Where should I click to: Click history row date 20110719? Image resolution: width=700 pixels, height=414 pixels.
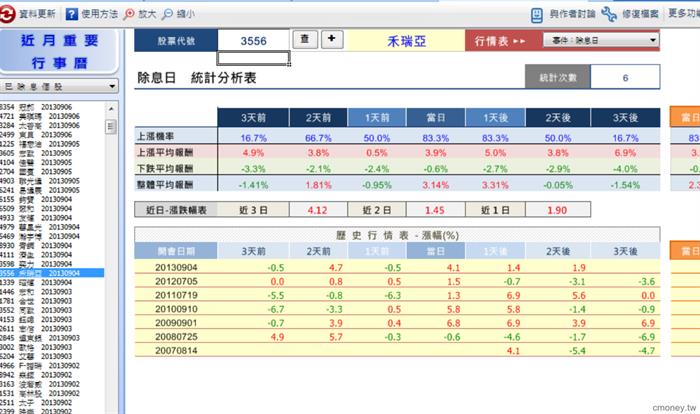[x=176, y=295]
